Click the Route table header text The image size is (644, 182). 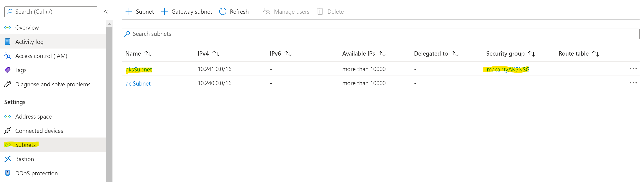(x=573, y=53)
